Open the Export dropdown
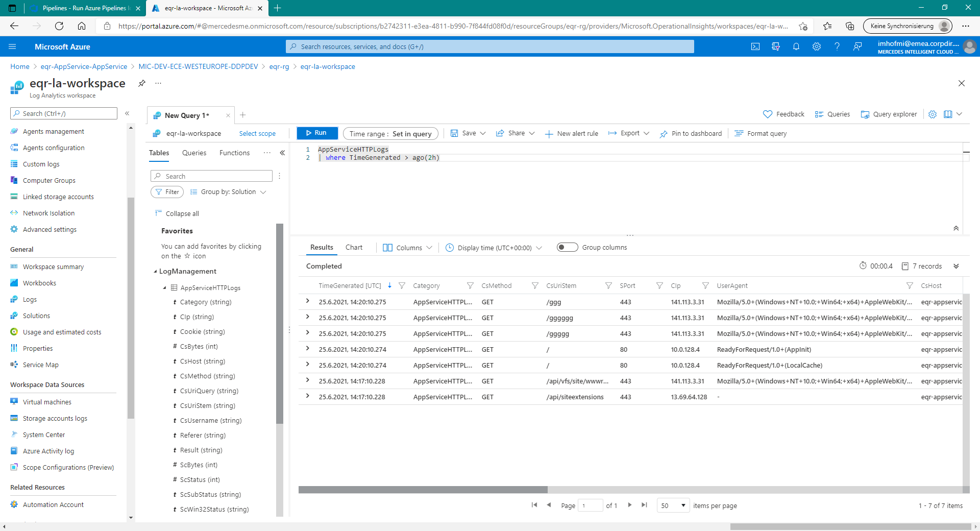980x531 pixels. click(x=629, y=133)
